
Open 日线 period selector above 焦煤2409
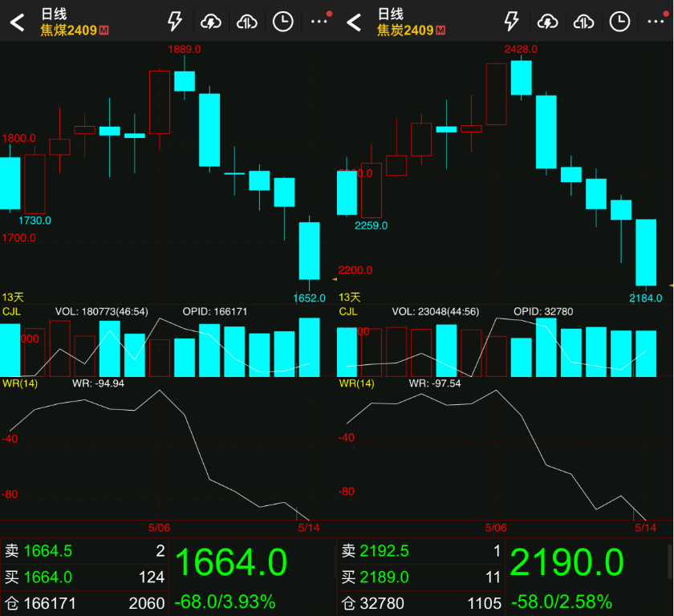54,14
